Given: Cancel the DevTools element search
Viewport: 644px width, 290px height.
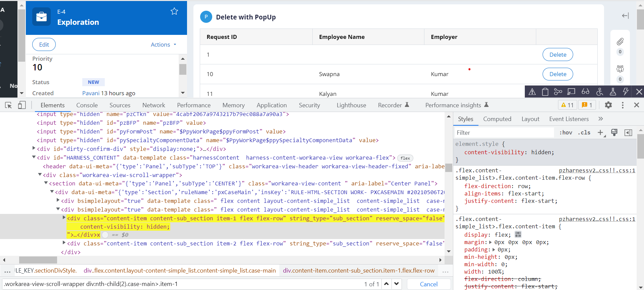Looking at the screenshot, I should [429, 284].
